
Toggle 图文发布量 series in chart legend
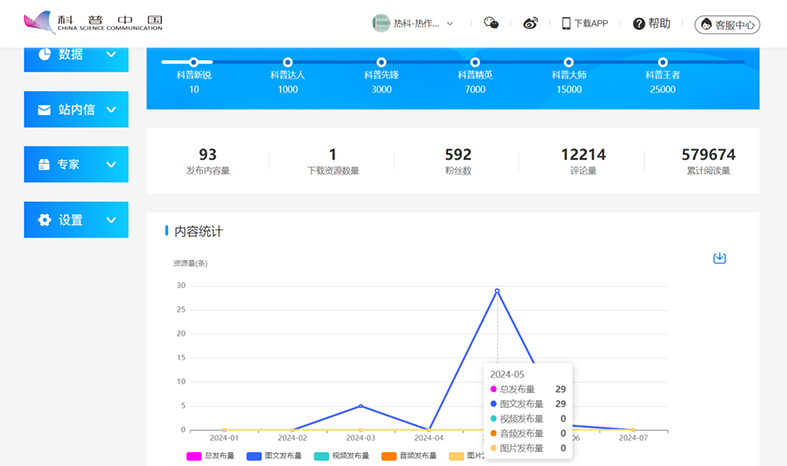[x=272, y=456]
